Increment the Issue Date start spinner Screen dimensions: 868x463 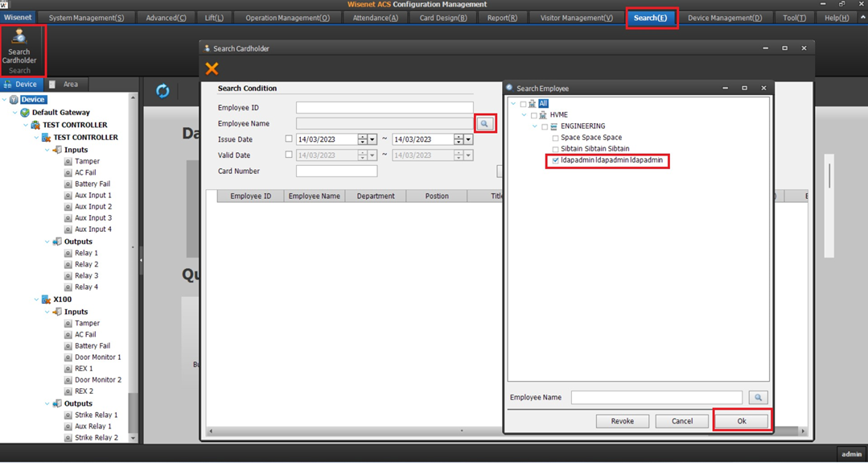(x=363, y=137)
